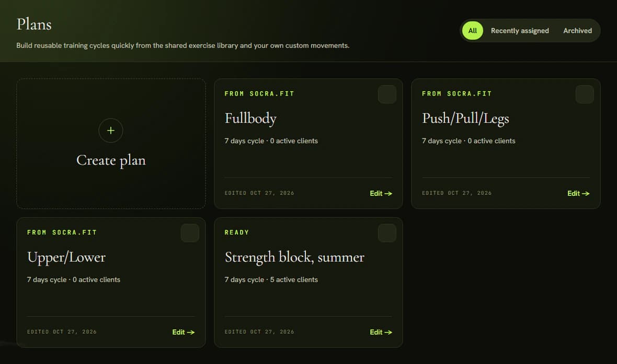Open the Push/Pull/Legs plan title
Screen dimensions: 617x364
click(465, 119)
